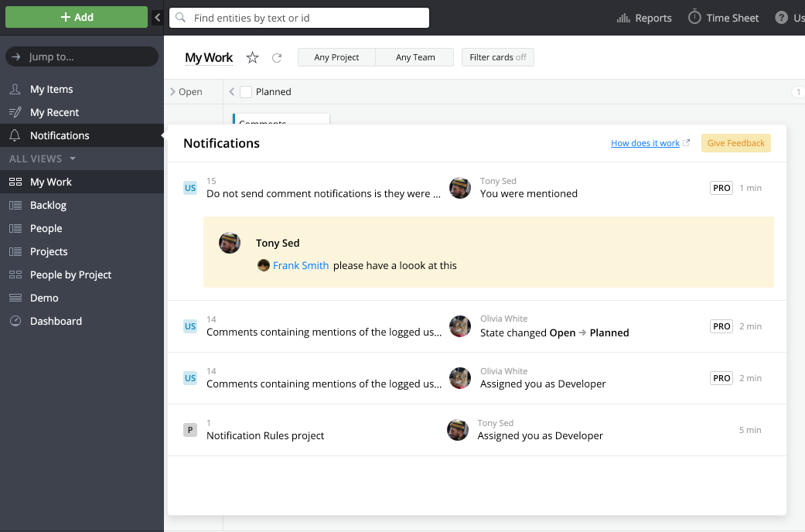Check the checkbox beside Planned column
The height and width of the screenshot is (532, 805).
pyautogui.click(x=244, y=91)
